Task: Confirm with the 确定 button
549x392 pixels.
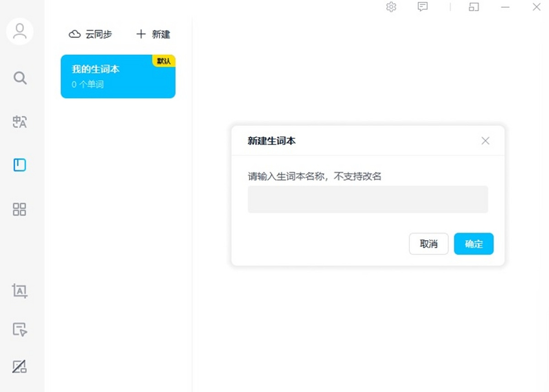Action: [474, 244]
